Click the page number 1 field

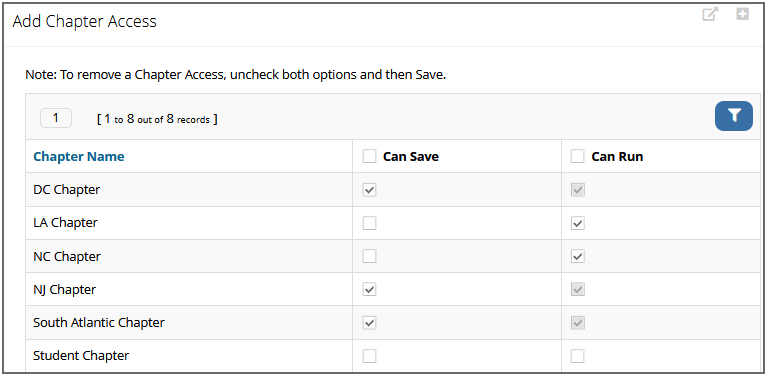(x=56, y=118)
